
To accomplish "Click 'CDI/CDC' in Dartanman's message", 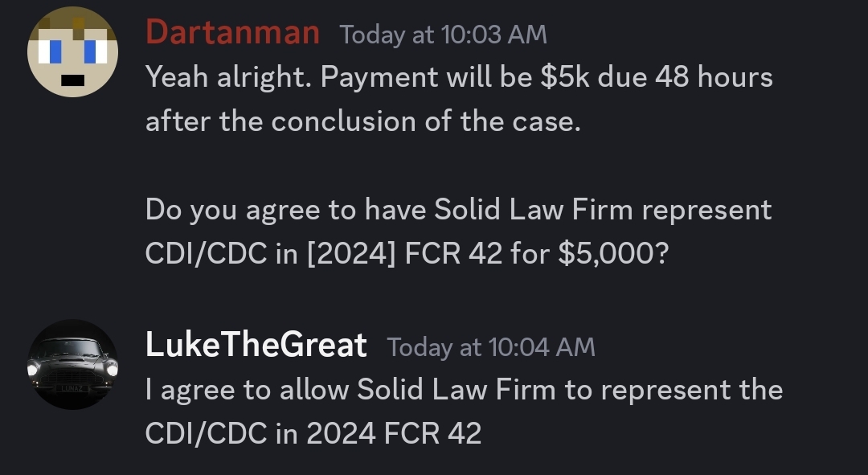I will [206, 254].
